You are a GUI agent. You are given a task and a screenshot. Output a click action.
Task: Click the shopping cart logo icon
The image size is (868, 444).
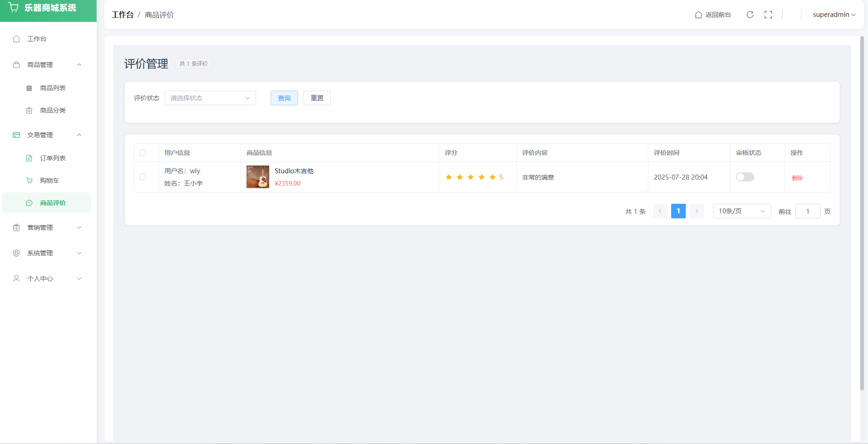14,8
